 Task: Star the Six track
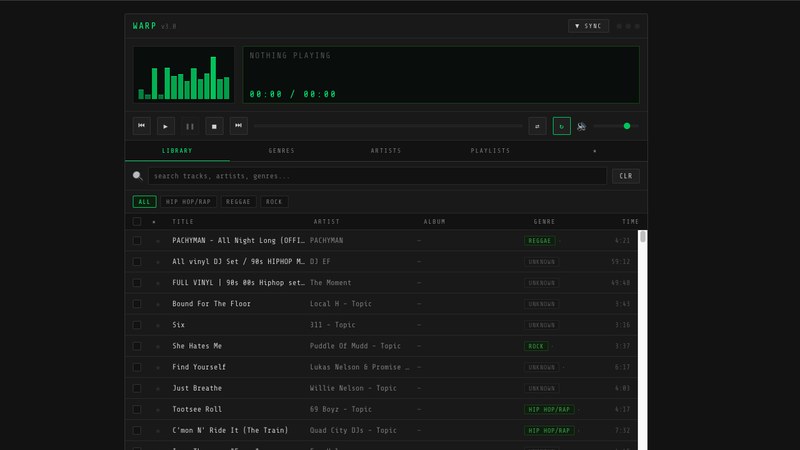[158, 325]
